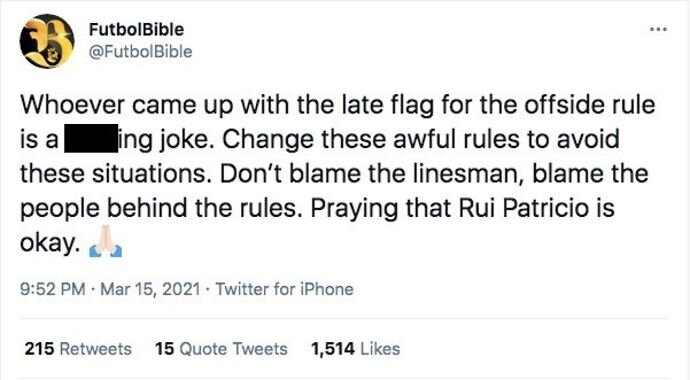Image resolution: width=690 pixels, height=380 pixels.
Task: Click the praying hands emoji
Action: [106, 241]
